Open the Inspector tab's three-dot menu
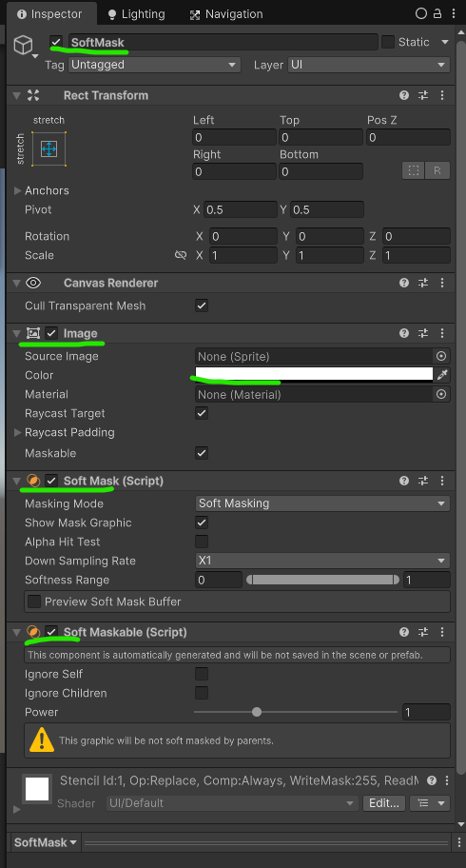 (x=452, y=14)
